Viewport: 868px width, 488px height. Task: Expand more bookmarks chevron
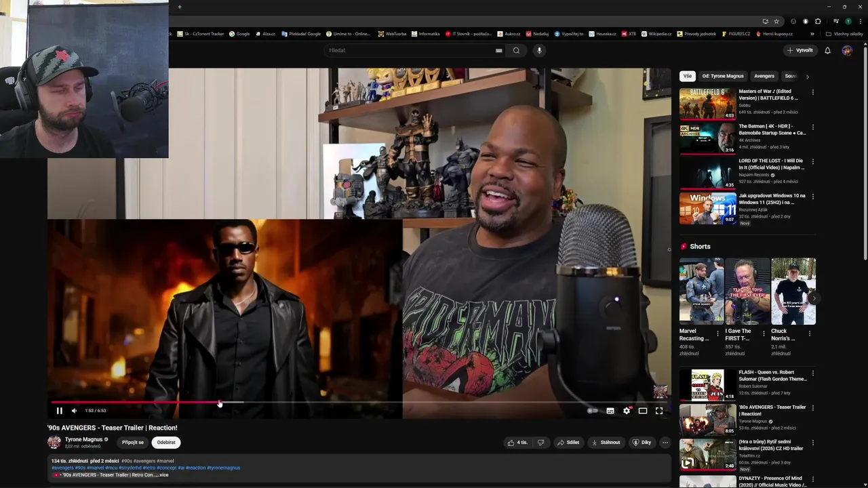(x=812, y=34)
